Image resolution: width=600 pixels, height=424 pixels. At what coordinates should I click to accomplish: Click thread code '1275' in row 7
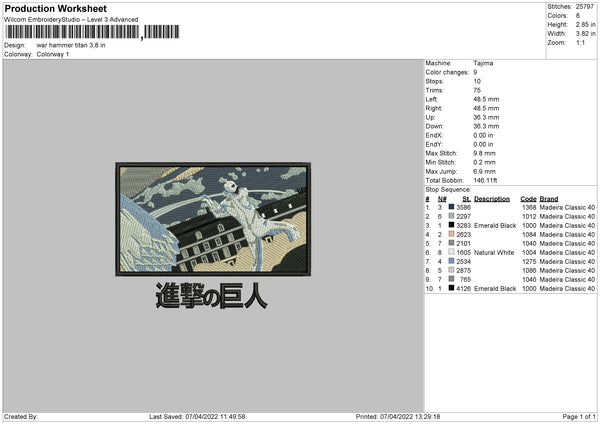pos(529,261)
